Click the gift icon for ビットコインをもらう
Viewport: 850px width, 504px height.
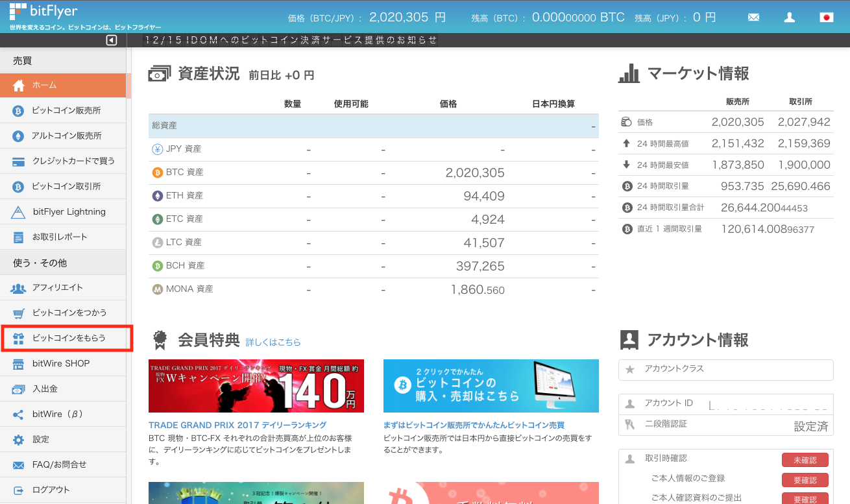19,339
